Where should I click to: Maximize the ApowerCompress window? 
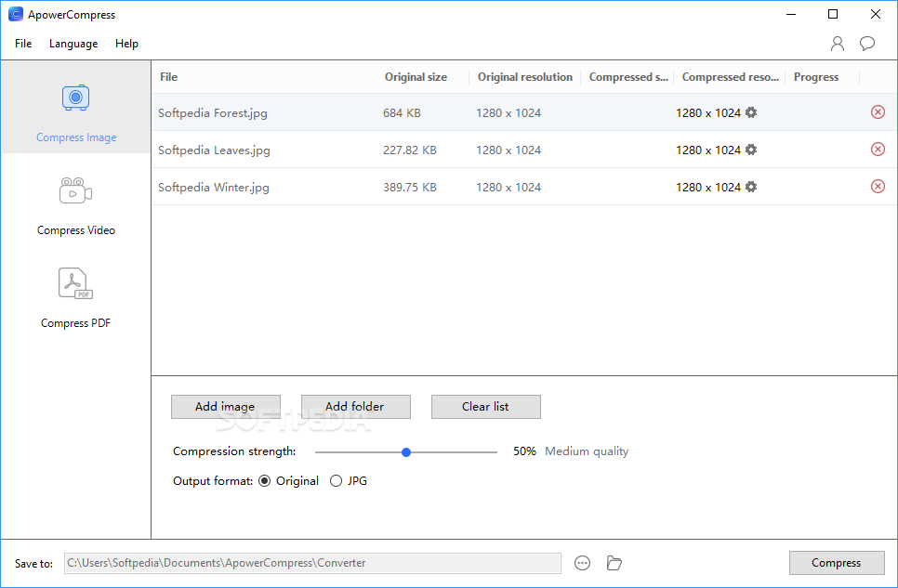(x=833, y=14)
